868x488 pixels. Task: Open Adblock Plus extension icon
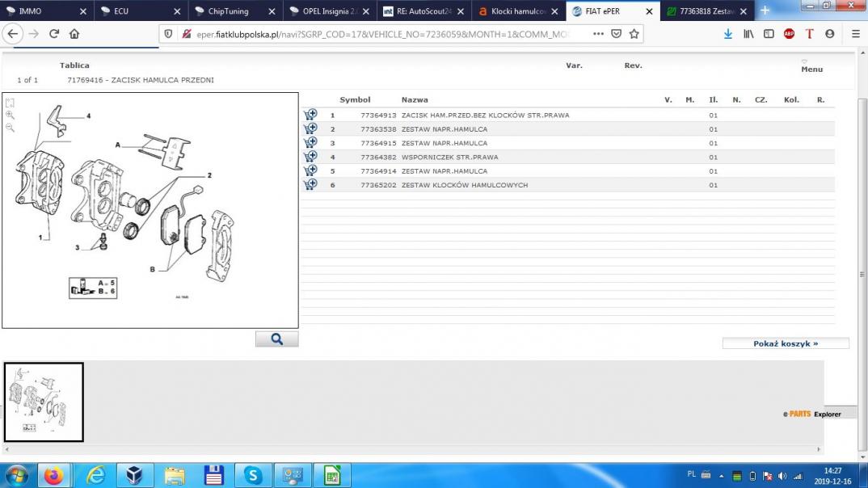coord(789,34)
